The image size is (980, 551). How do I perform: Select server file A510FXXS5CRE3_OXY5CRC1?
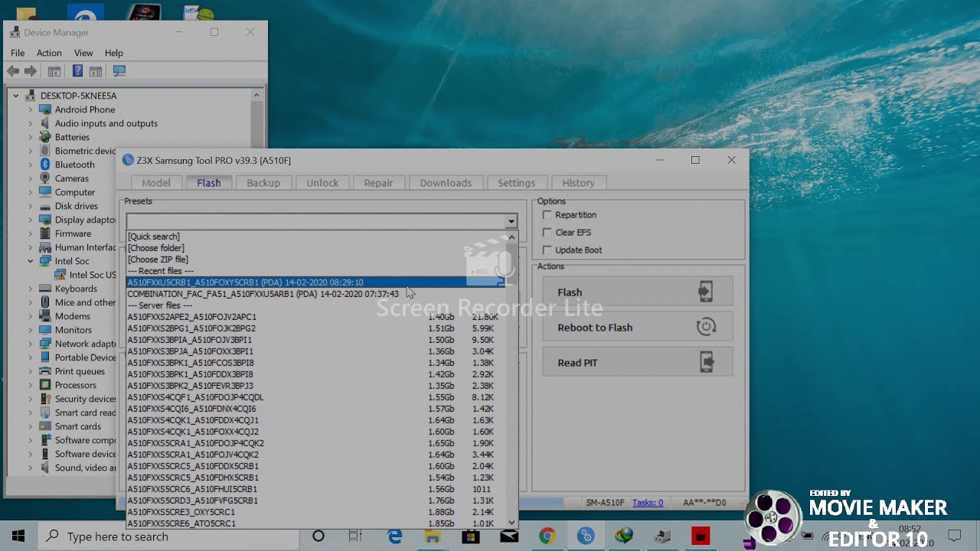pos(315,512)
